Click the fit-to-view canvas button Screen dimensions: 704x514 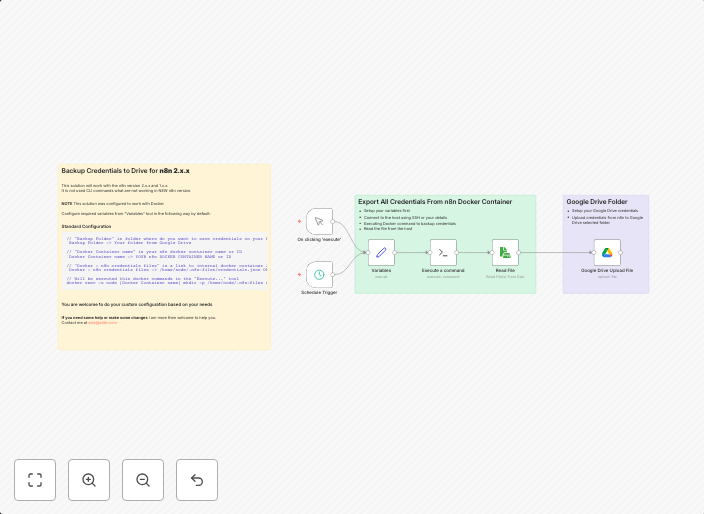35,480
